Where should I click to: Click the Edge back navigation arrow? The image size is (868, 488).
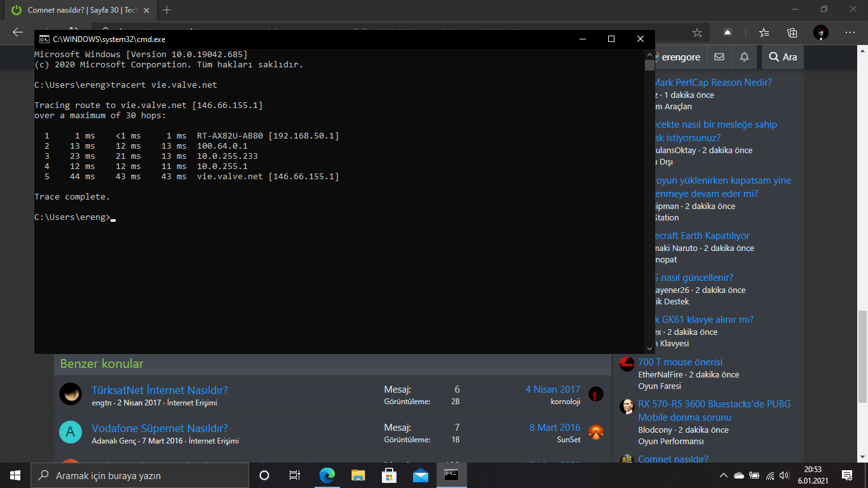(x=18, y=32)
